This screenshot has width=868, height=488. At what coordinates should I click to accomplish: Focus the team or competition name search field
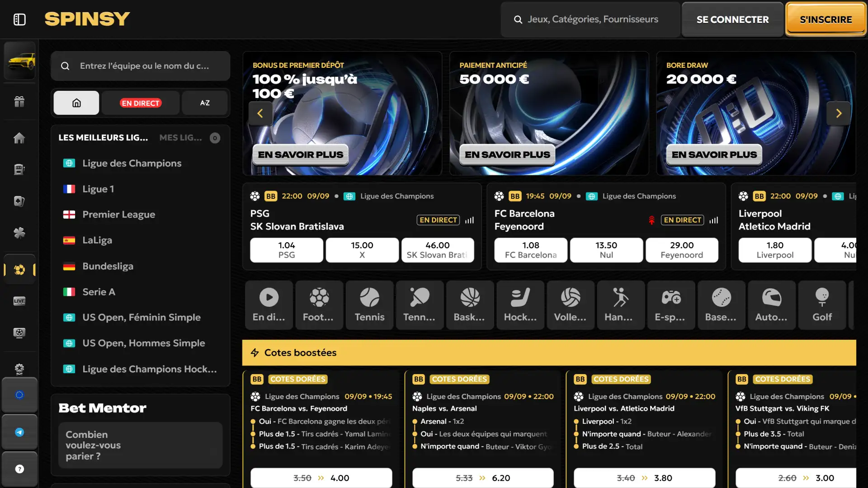(141, 66)
